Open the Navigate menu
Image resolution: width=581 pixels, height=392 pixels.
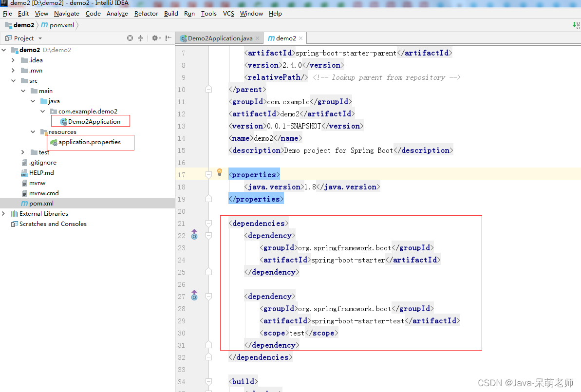[67, 13]
